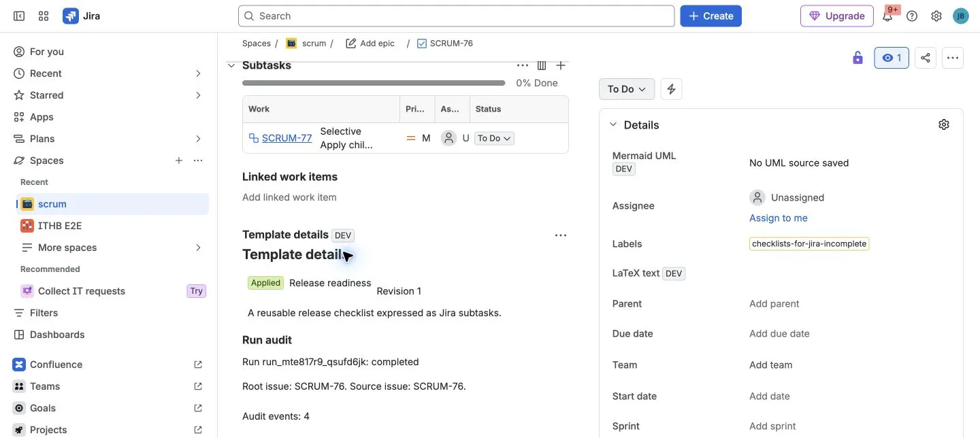
Task: Click the checklists-for-jira-incomplete label
Action: (809, 244)
